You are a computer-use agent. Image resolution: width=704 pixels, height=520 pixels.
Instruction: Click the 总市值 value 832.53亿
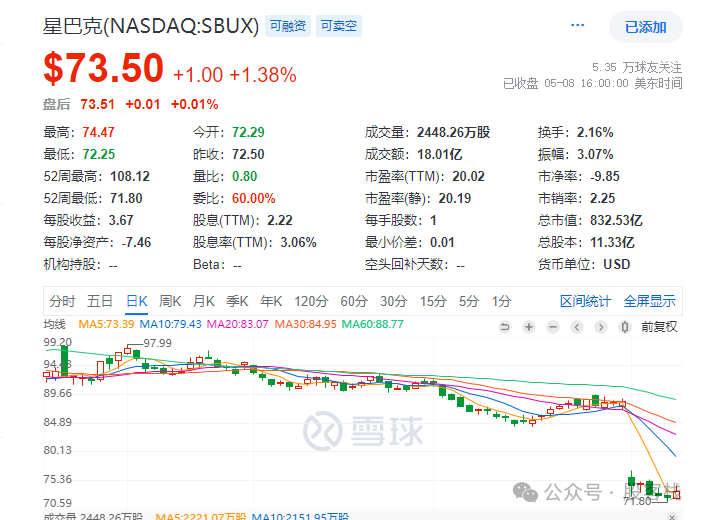tap(616, 220)
